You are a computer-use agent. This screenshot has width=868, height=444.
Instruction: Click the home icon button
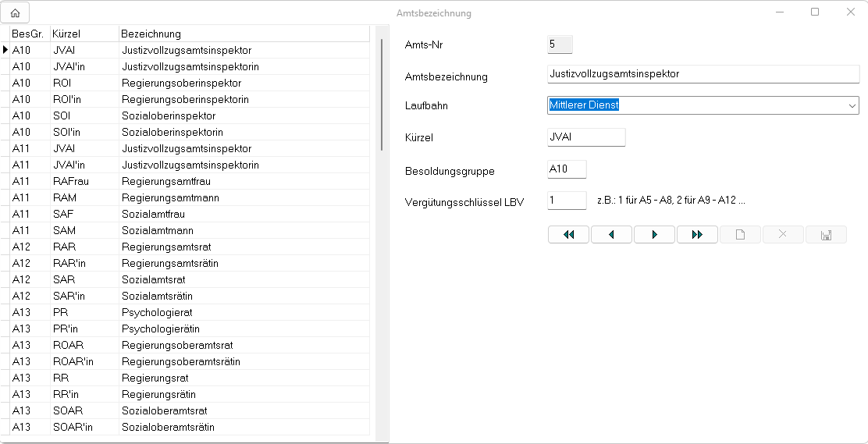pos(15,12)
